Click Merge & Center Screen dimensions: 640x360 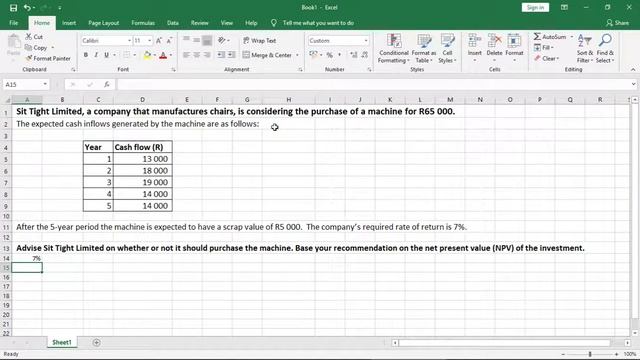tap(267, 55)
